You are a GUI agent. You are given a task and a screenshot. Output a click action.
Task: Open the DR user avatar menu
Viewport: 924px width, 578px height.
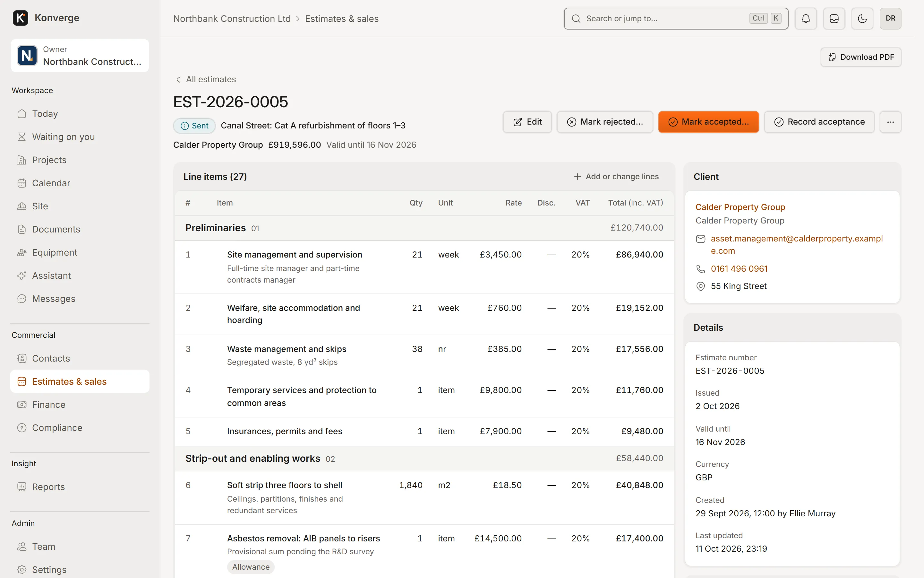(890, 18)
